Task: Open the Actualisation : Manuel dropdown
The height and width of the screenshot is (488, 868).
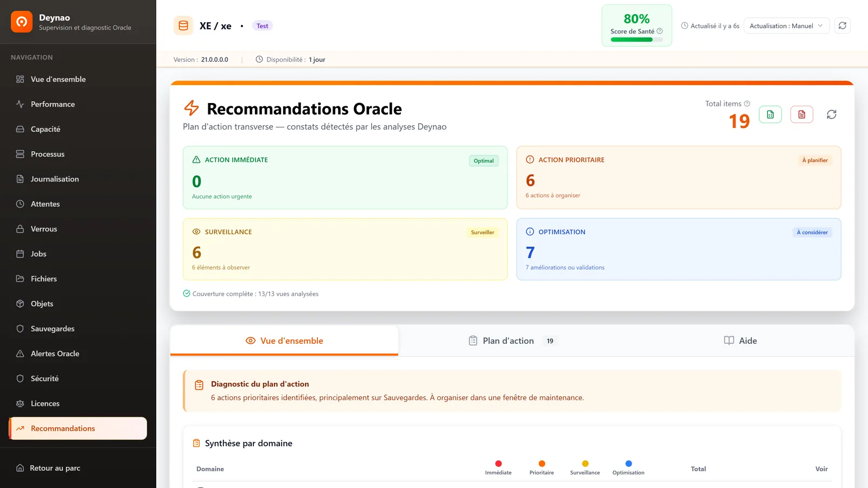Action: click(x=787, y=25)
